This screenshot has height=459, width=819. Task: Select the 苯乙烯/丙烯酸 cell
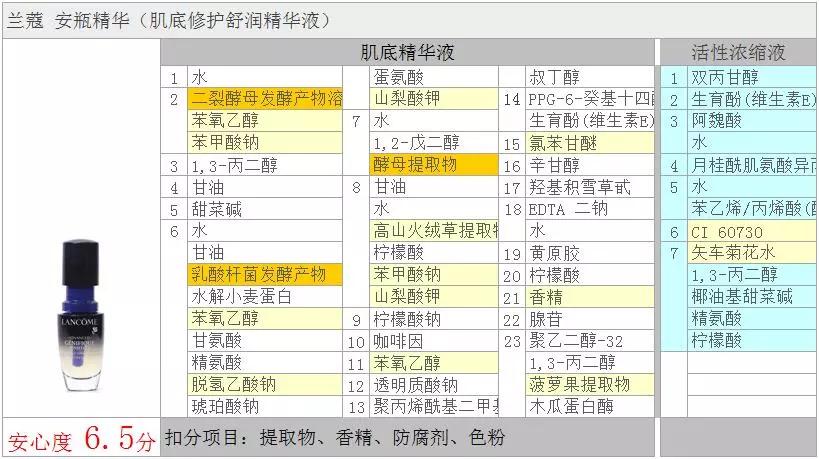pos(752,208)
